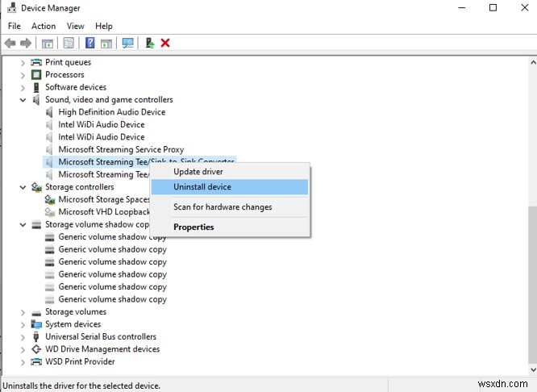The height and width of the screenshot is (392, 537).
Task: Click the Software devices icon
Action: pyautogui.click(x=36, y=87)
